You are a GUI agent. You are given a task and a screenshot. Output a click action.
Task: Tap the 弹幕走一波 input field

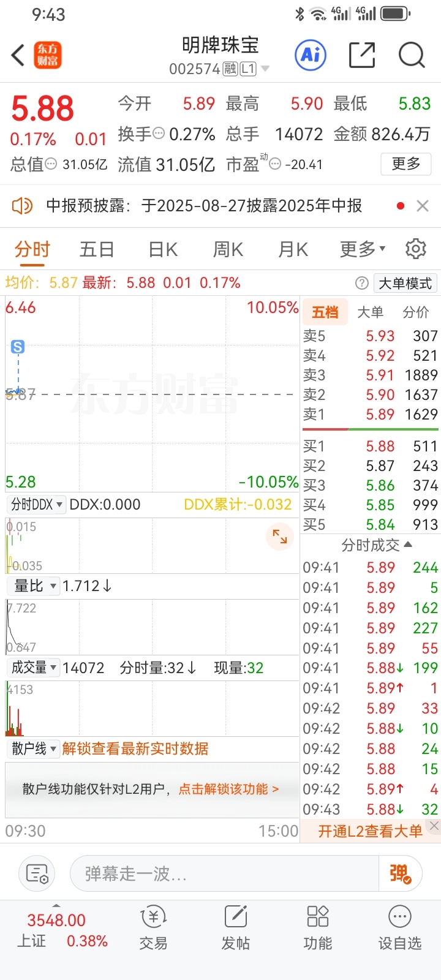(225, 873)
